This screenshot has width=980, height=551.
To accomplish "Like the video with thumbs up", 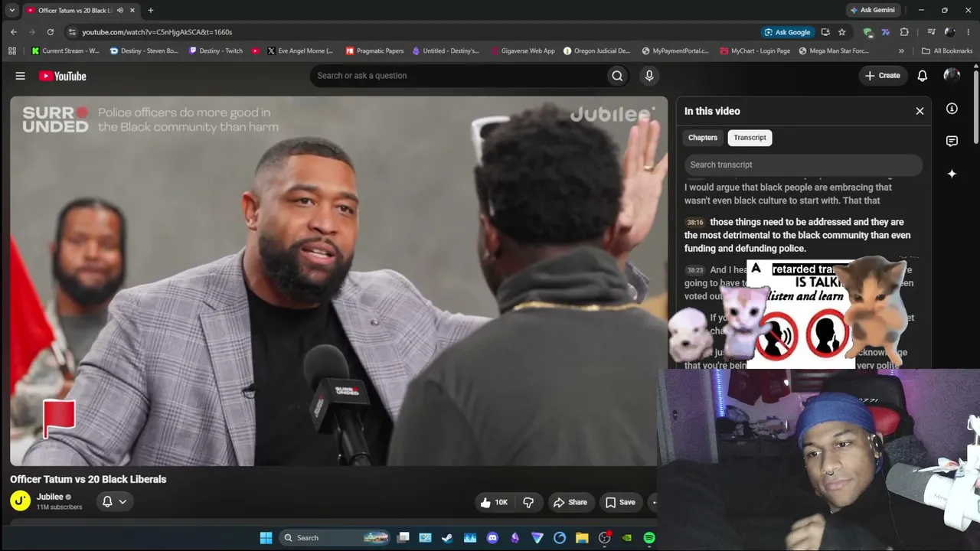I will (494, 502).
